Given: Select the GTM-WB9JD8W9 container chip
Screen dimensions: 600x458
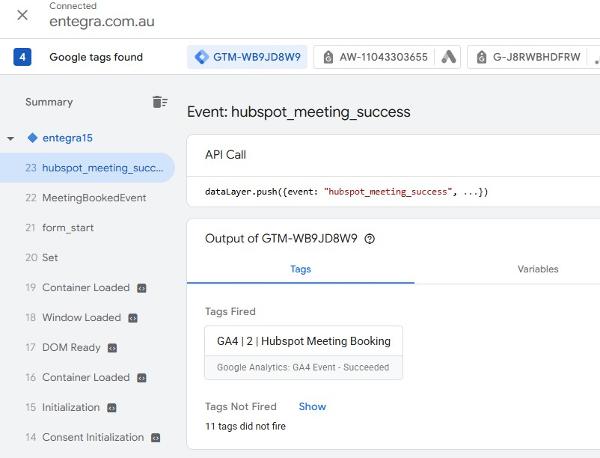Looking at the screenshot, I should click(247, 57).
